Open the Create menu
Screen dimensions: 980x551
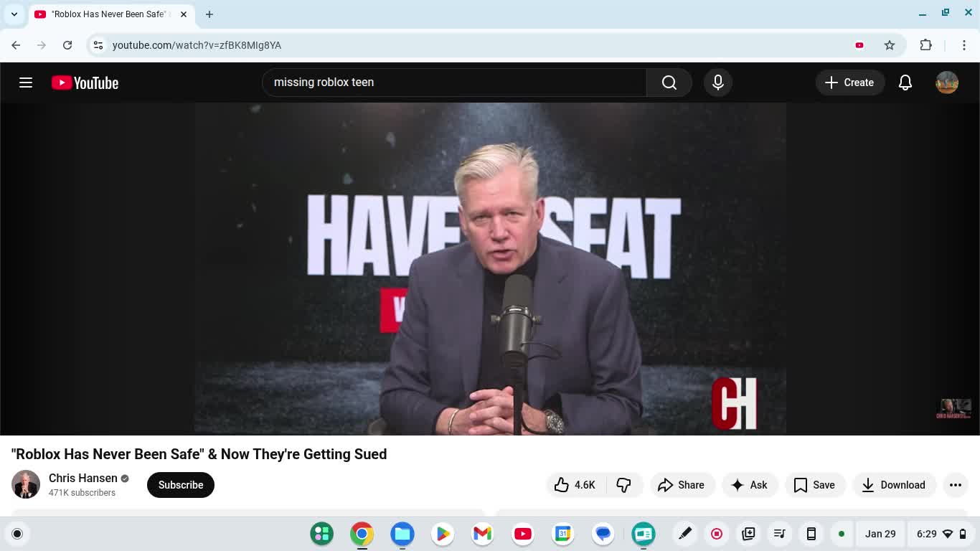(x=849, y=83)
